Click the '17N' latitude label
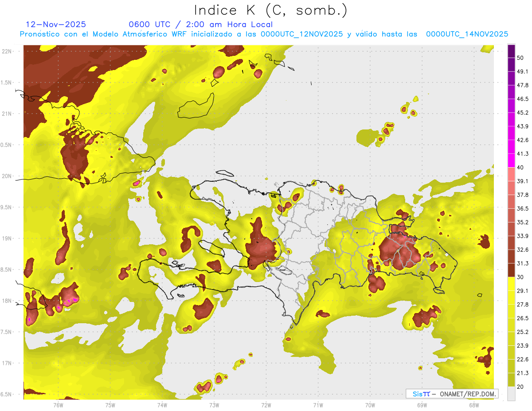 (6, 363)
